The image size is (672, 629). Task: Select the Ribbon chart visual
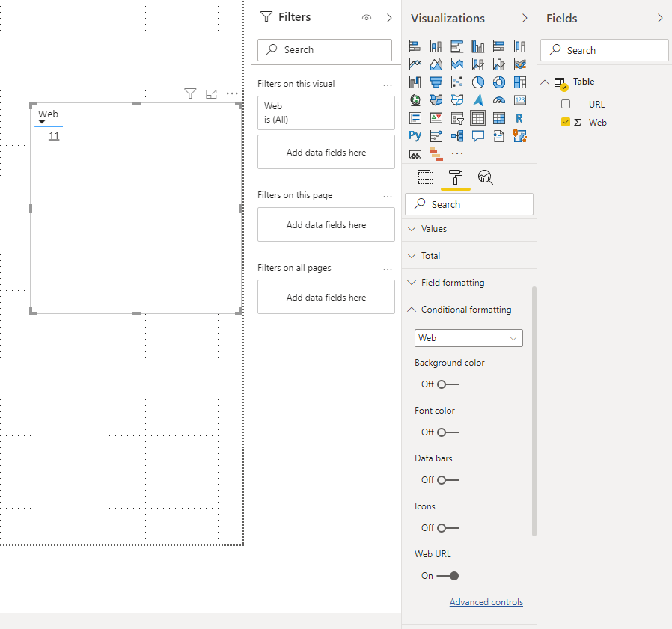(x=520, y=64)
